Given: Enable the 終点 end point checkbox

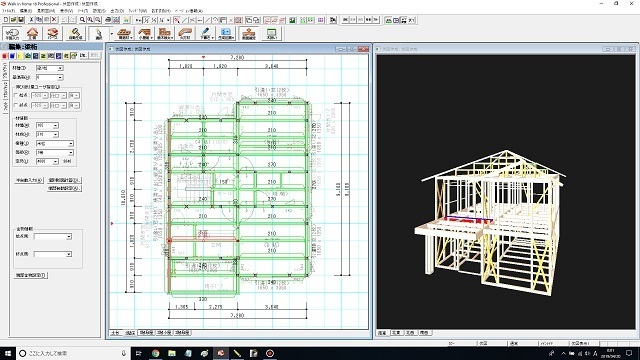Looking at the screenshot, I should pyautogui.click(x=16, y=105).
